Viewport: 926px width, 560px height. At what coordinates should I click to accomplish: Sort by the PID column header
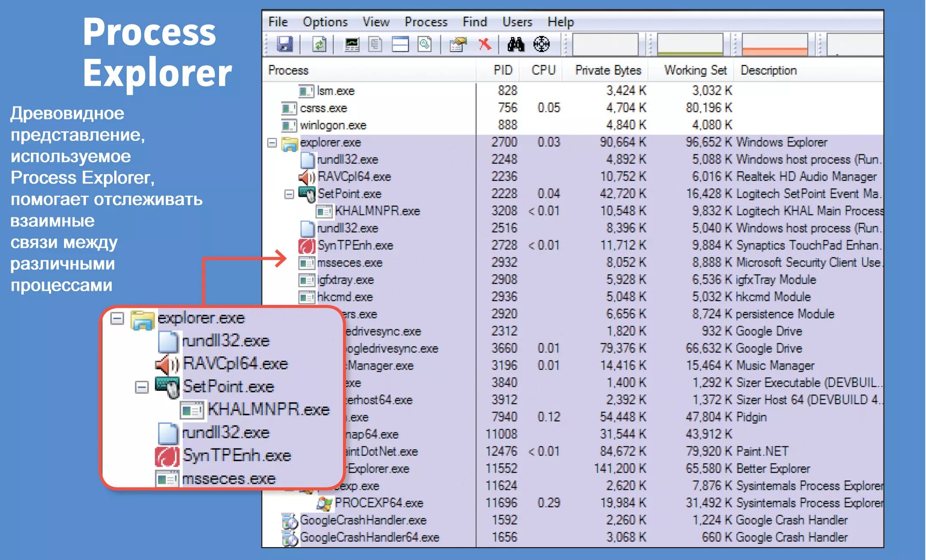point(498,70)
